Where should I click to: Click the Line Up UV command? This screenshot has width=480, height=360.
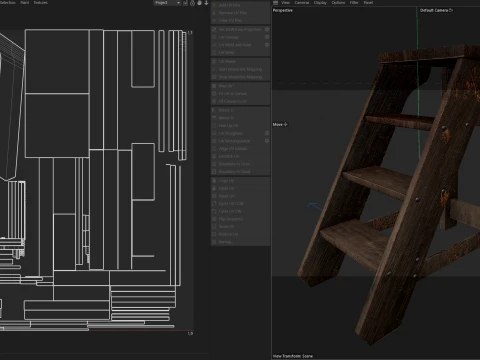point(240,126)
